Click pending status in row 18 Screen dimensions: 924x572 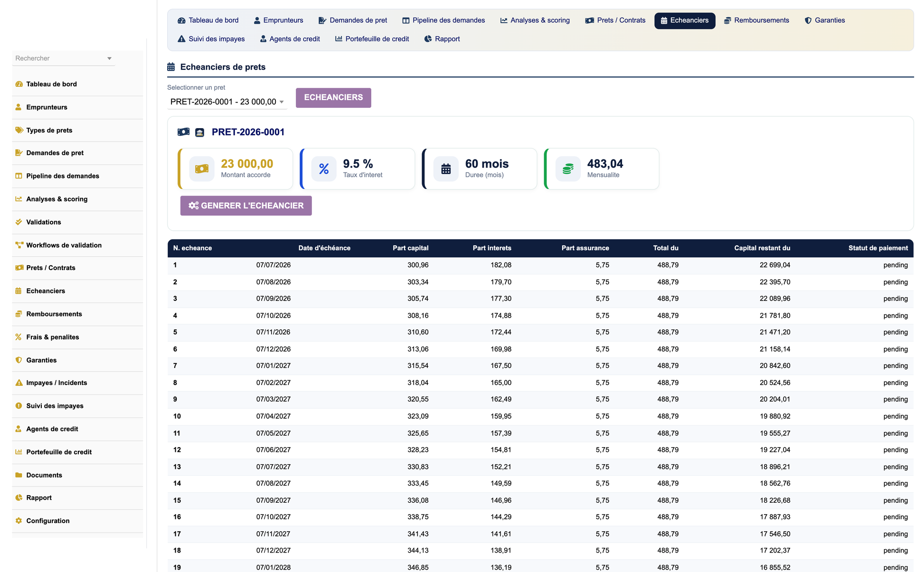click(896, 551)
